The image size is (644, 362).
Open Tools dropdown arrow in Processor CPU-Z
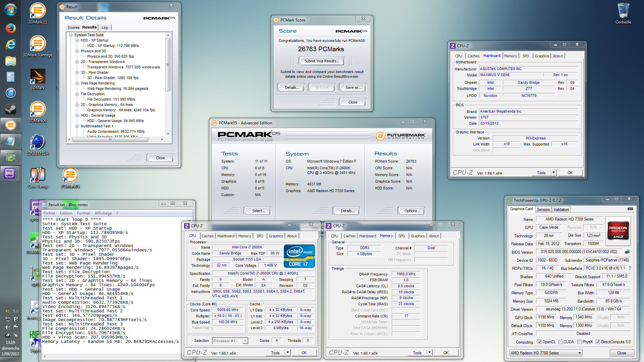click(287, 353)
